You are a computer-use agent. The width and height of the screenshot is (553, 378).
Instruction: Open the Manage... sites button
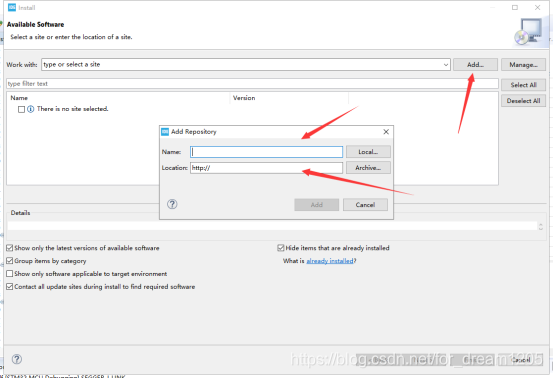coord(523,65)
